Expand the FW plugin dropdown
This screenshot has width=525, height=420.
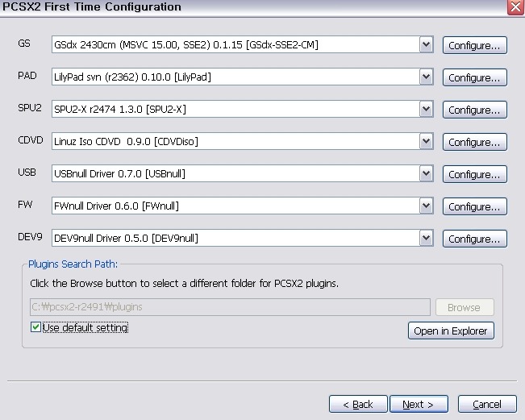click(x=427, y=206)
